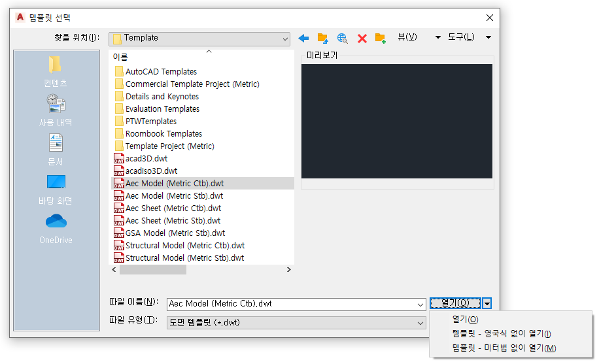Open the search the web icon
The width and height of the screenshot is (599, 364).
coord(342,38)
